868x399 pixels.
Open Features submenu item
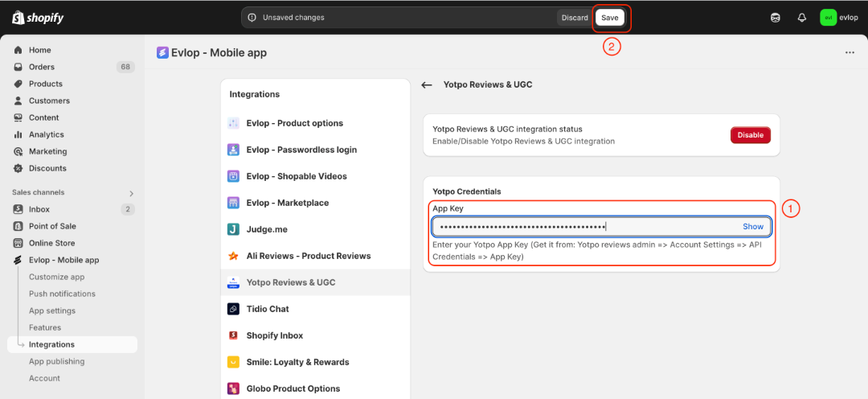pyautogui.click(x=45, y=327)
